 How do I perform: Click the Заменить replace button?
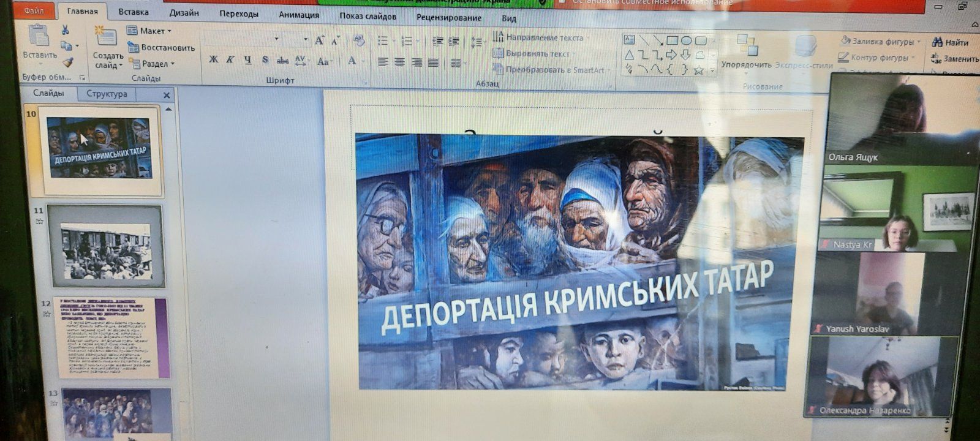[x=954, y=59]
